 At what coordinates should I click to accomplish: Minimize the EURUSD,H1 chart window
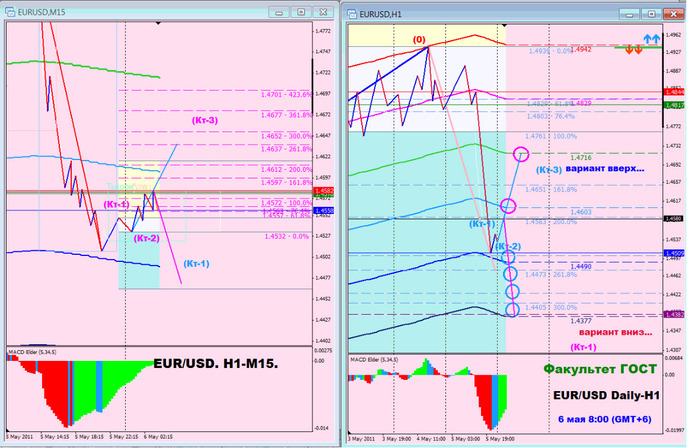click(629, 14)
